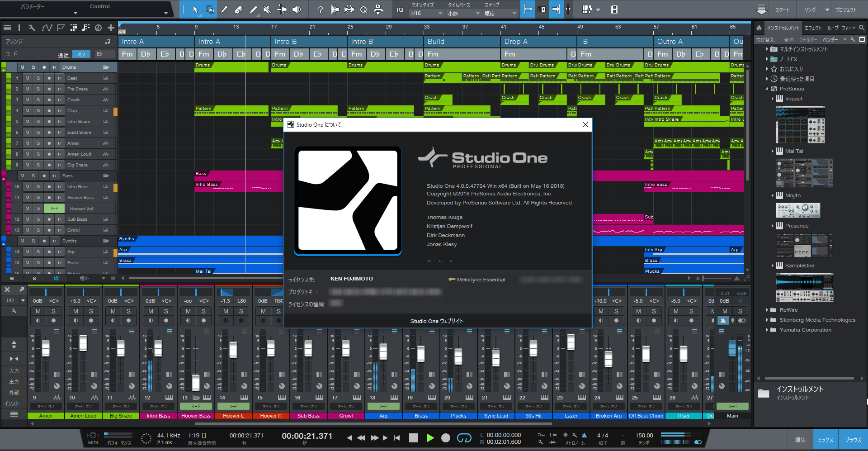Click the browser search magnifier icon
Screen dimensions: 868x451
click(x=862, y=28)
